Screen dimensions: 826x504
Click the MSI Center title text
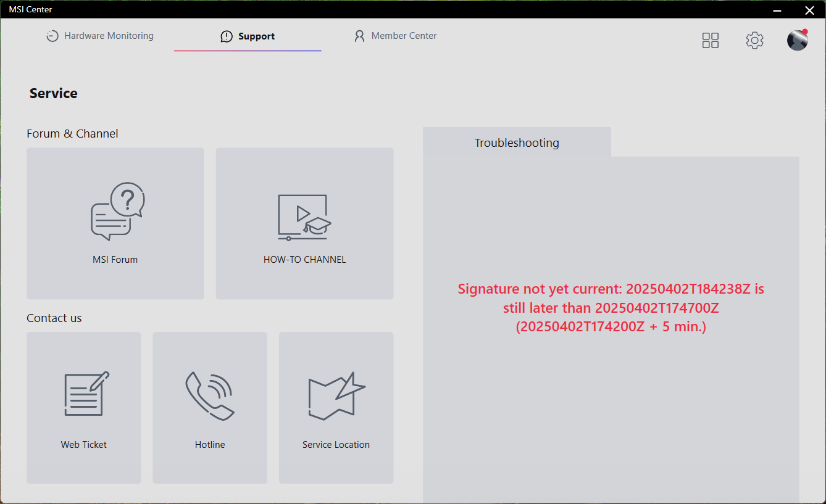click(30, 9)
